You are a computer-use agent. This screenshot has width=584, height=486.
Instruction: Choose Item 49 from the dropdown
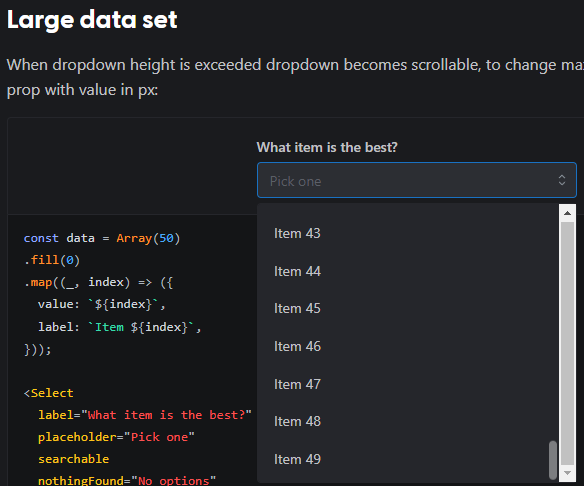click(408, 460)
